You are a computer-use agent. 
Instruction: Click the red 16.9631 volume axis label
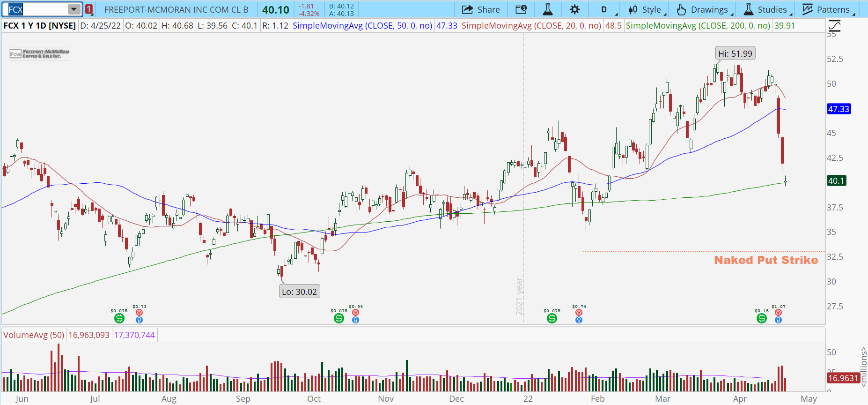843,378
